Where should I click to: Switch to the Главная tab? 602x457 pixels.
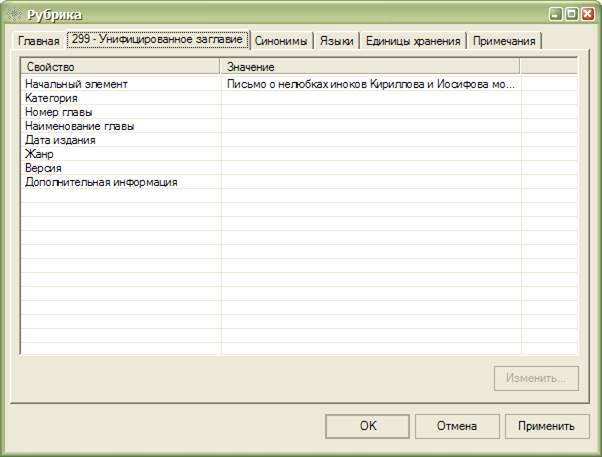[39, 41]
